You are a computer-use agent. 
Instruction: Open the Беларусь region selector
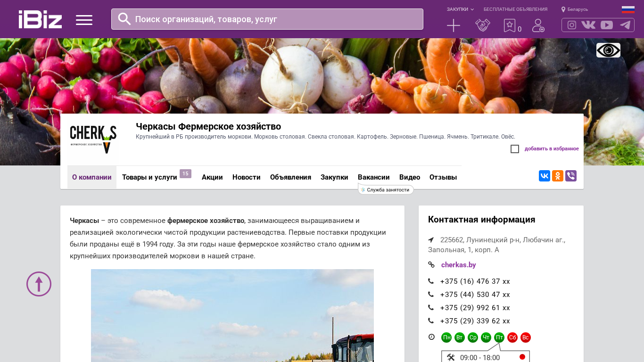pyautogui.click(x=575, y=9)
